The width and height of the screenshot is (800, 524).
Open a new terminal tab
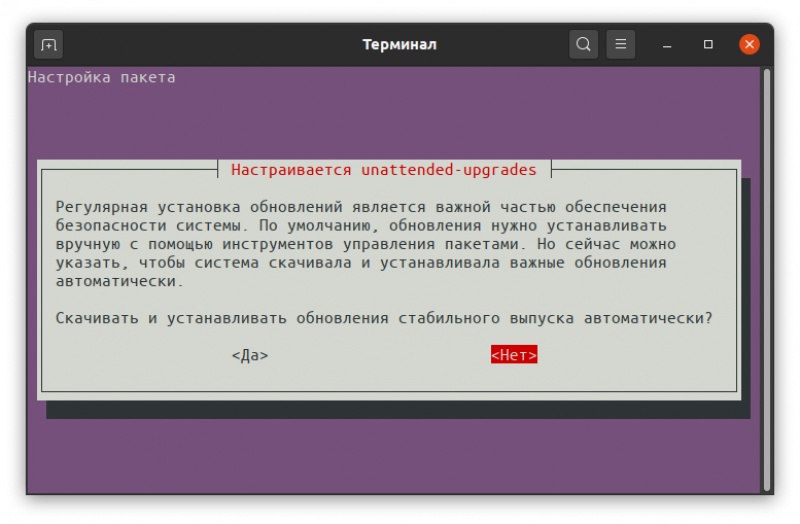coord(48,45)
